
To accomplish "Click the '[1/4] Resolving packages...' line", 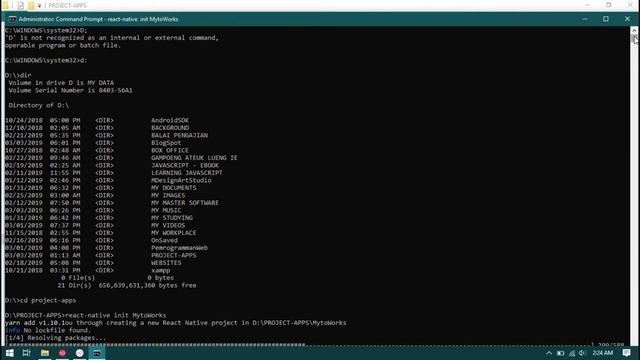I will pos(55,338).
